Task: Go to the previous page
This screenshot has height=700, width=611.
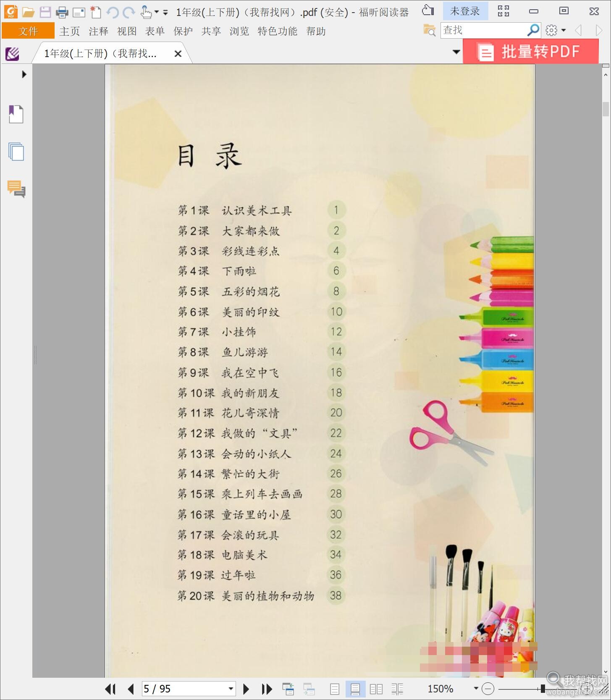Action: tap(131, 689)
